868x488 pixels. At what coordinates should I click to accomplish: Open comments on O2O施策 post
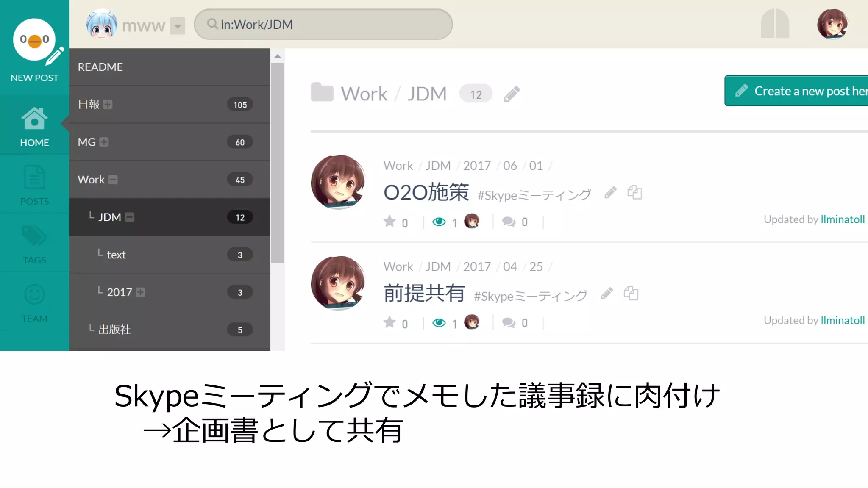pyautogui.click(x=509, y=222)
